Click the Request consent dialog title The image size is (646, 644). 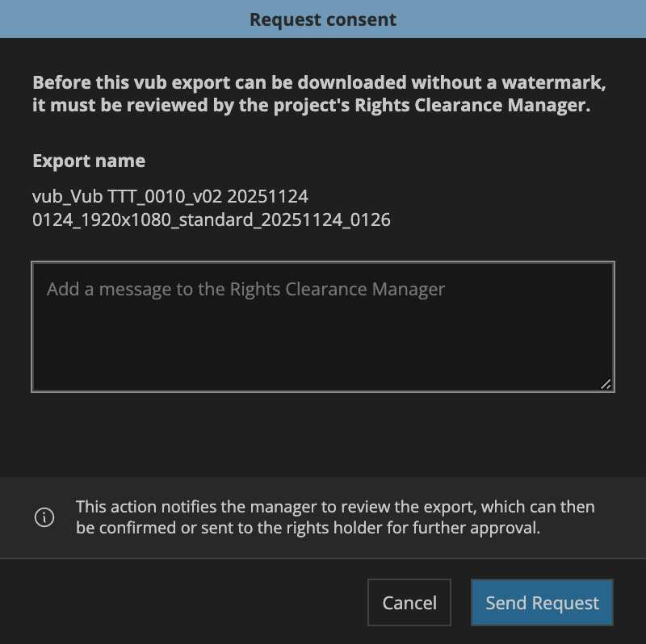[323, 19]
